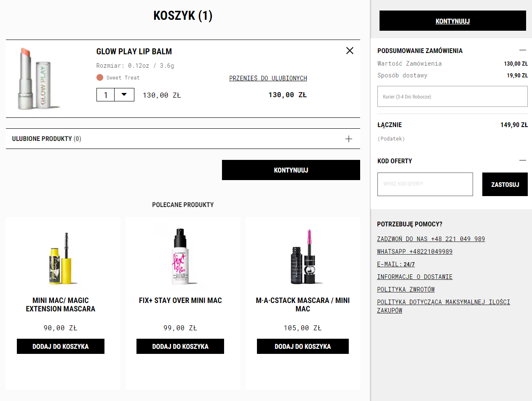Screen dimensions: 532x401
Task: Click the Kontynuuj button in the order summary sidebar
Action: 453,21
